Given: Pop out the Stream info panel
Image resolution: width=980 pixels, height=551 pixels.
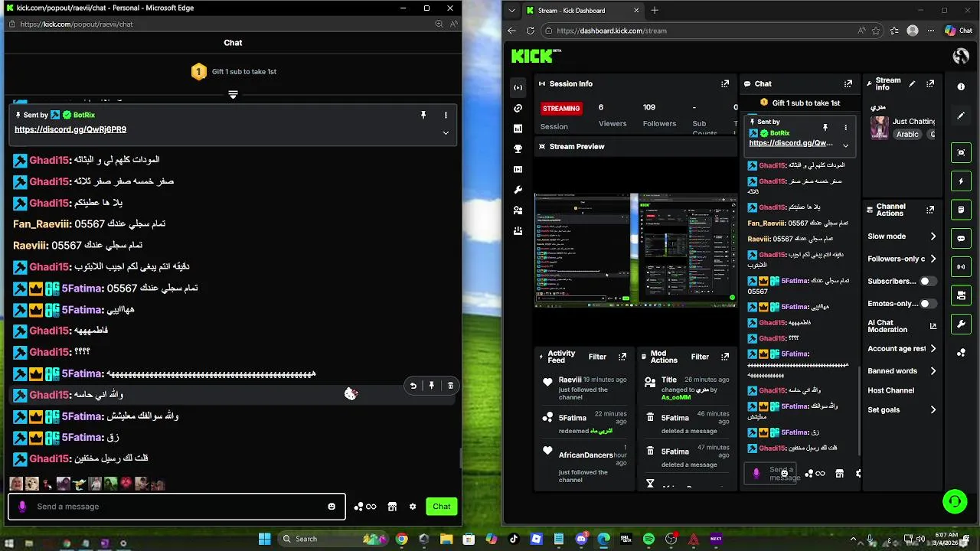Looking at the screenshot, I should pos(930,84).
